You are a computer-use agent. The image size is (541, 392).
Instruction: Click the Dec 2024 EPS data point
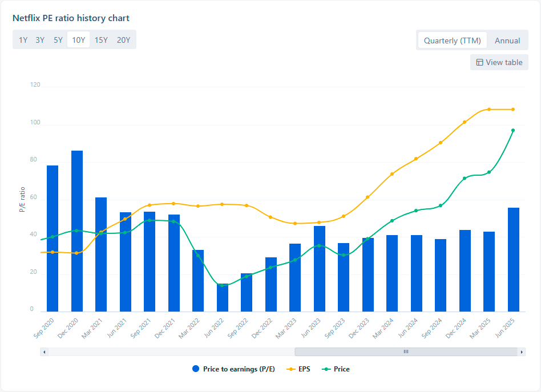465,122
